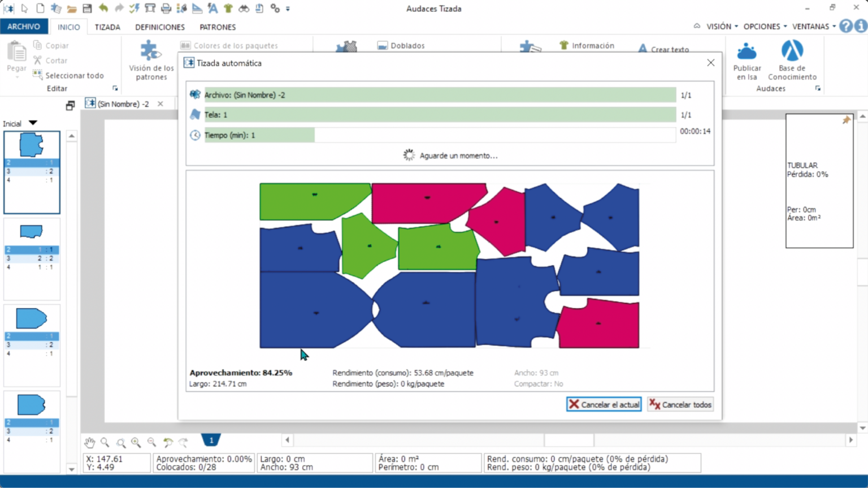Open the ARCHIVO menu

[x=24, y=27]
